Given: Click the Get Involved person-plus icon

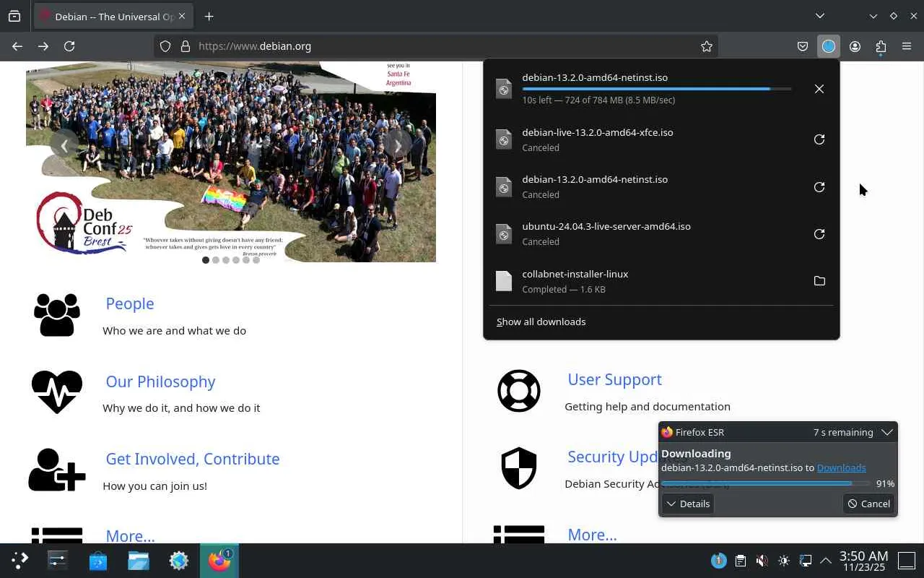Looking at the screenshot, I should [57, 470].
